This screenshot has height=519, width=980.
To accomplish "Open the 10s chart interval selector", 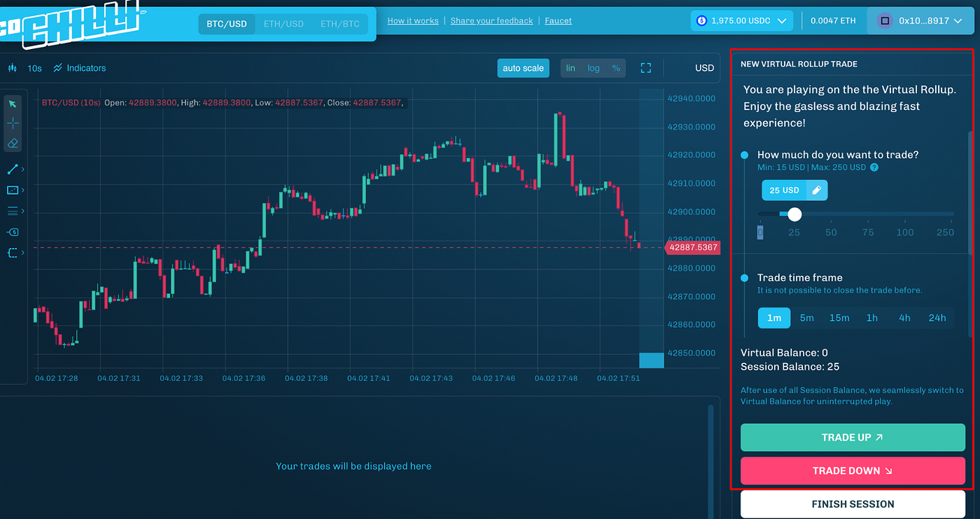I will pos(34,69).
